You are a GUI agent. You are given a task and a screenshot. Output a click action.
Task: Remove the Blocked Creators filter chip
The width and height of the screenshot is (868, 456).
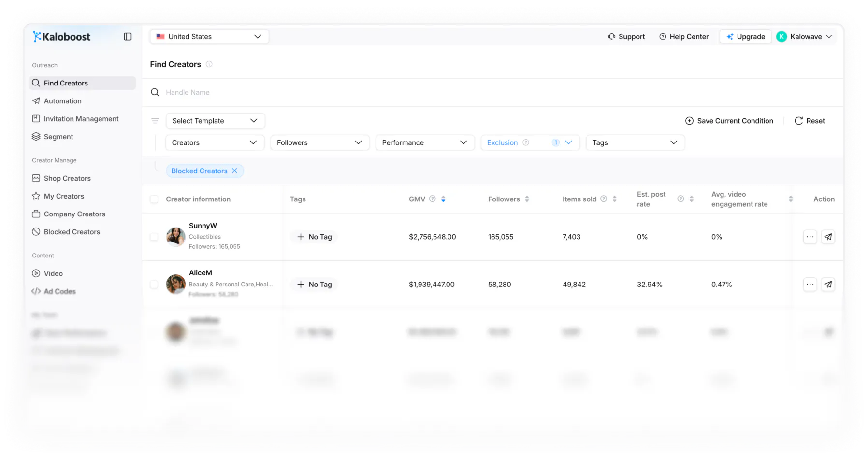(234, 171)
